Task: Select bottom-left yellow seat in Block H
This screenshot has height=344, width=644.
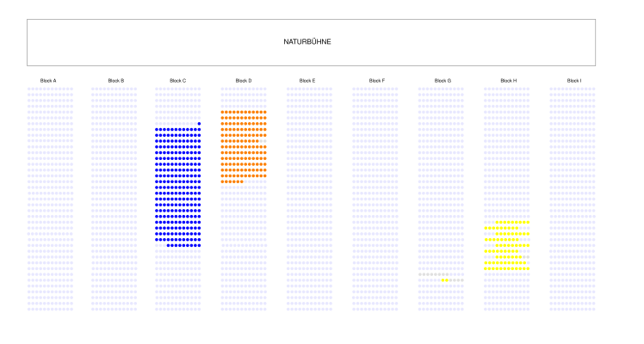Action: tap(486, 268)
